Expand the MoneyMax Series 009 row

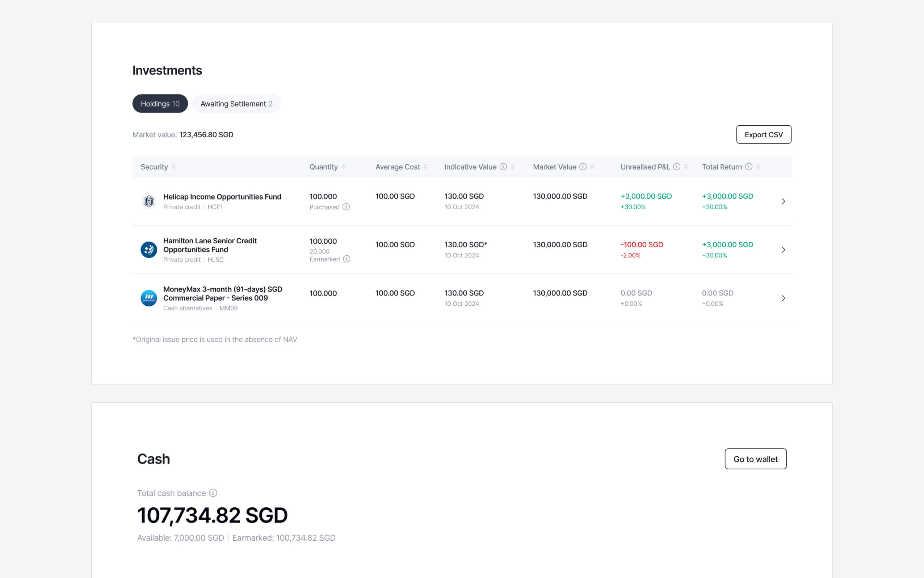click(x=784, y=298)
